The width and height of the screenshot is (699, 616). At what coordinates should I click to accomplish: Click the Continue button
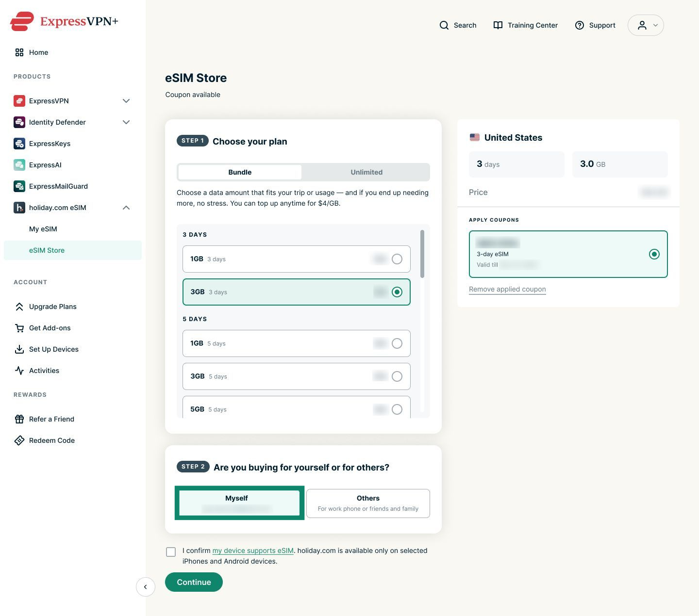[194, 582]
